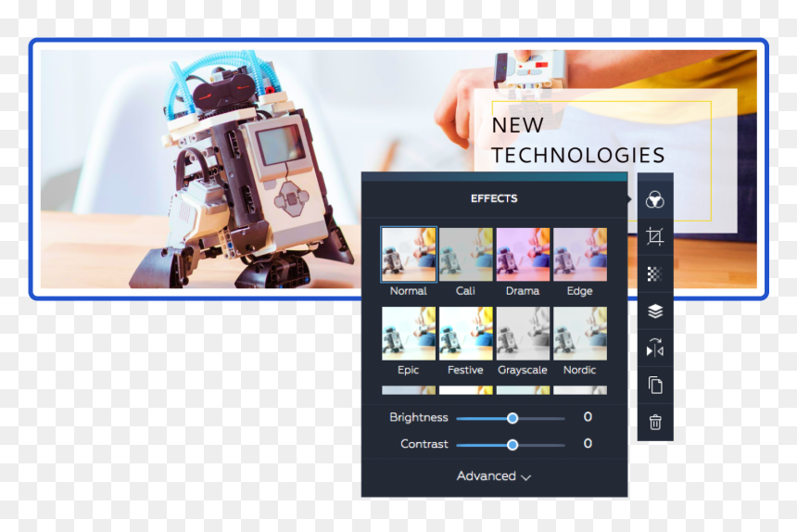Apply the Epic effect thumbnail
Screen dimensions: 797x532
coord(409,334)
